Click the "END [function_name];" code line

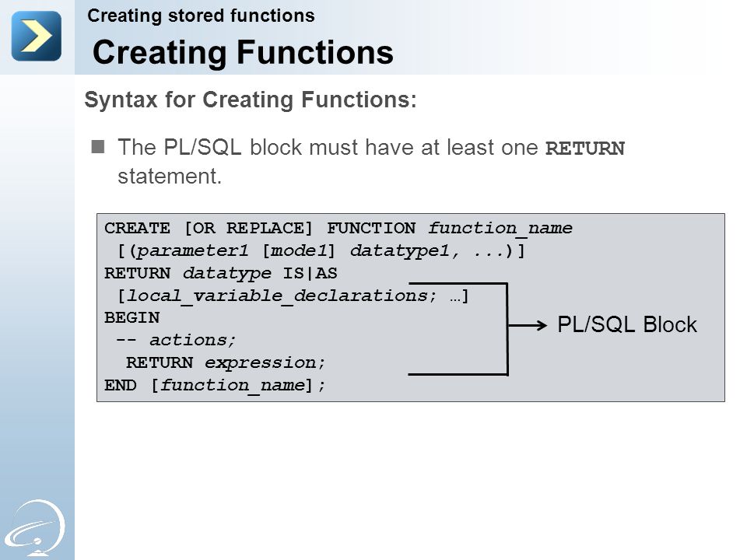(215, 385)
